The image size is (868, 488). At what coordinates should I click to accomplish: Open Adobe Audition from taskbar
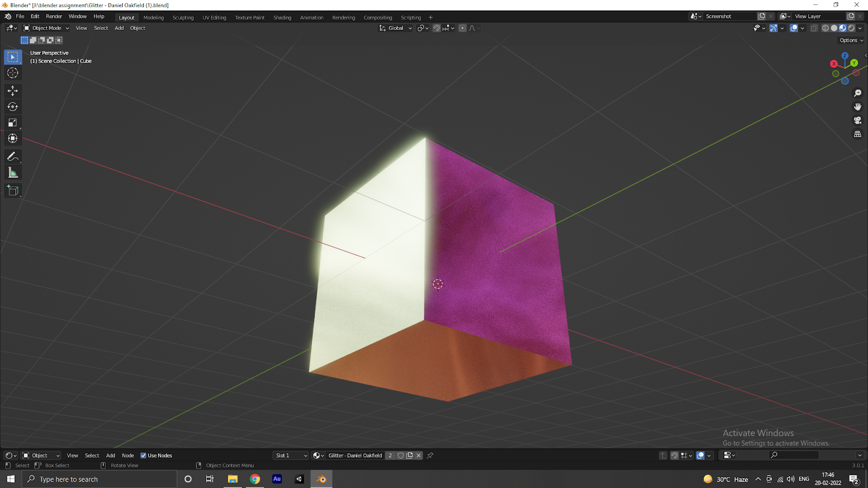click(277, 479)
